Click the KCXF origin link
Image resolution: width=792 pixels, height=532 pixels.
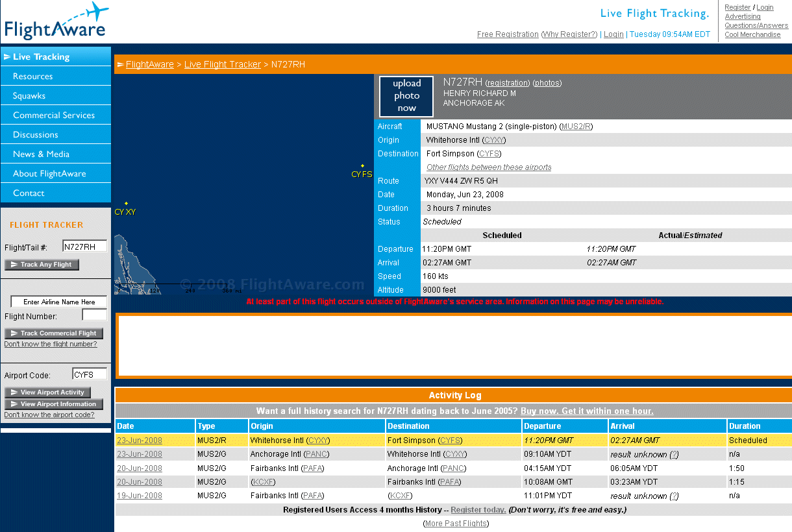(262, 482)
